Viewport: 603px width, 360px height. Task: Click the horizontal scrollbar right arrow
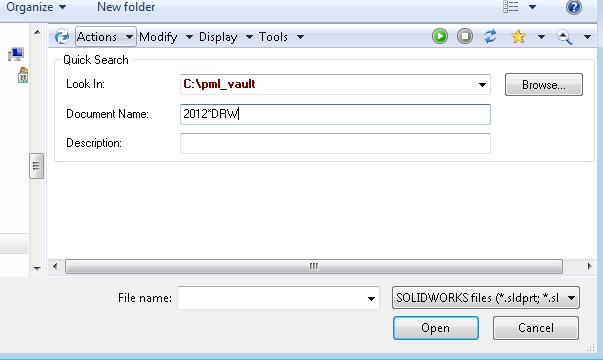590,266
